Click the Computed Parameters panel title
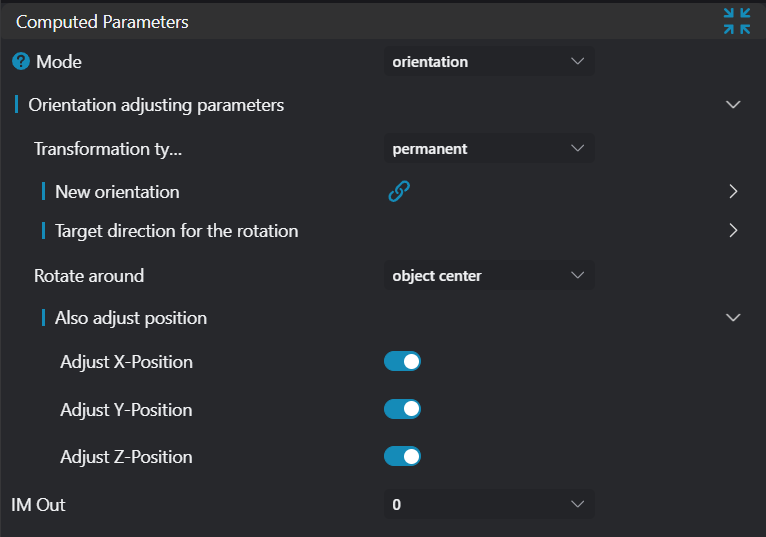Image resolution: width=766 pixels, height=537 pixels. pos(102,21)
